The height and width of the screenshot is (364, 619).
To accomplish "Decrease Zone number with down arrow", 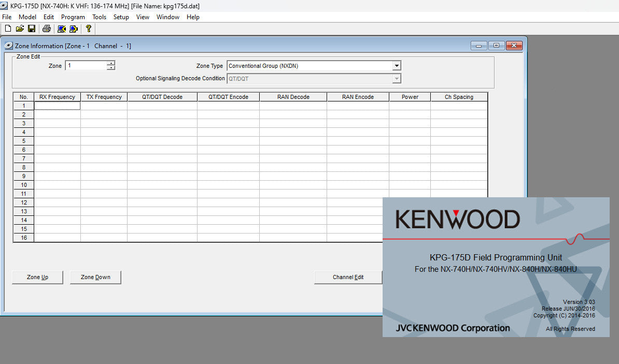I will 111,68.
